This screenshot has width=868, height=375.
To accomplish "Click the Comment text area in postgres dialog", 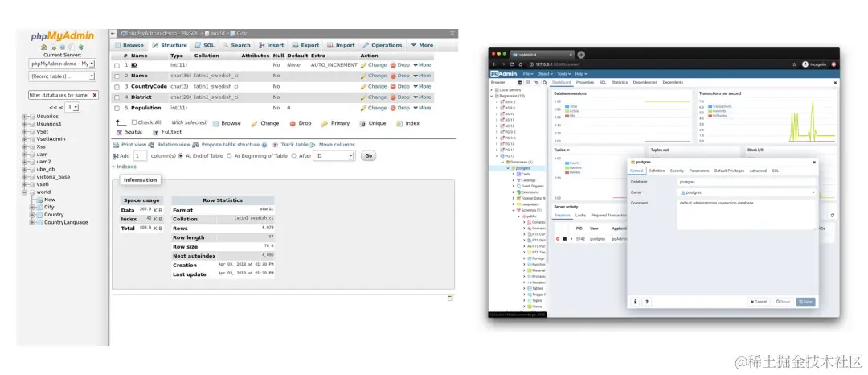I will pos(747,214).
